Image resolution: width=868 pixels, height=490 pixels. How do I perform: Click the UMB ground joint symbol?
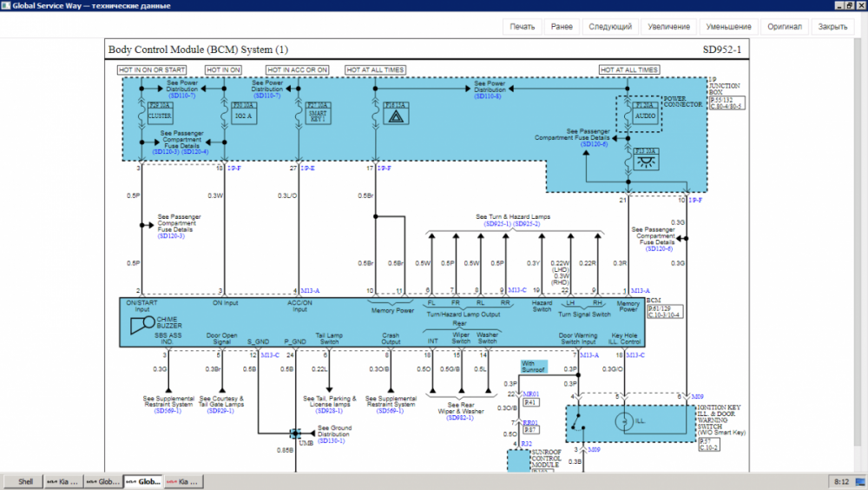click(x=295, y=433)
